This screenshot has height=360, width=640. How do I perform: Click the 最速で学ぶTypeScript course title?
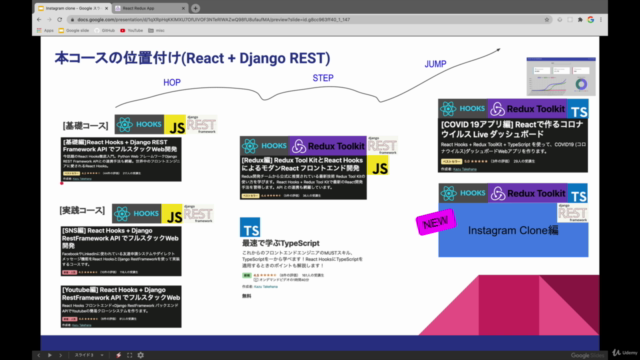tap(281, 243)
